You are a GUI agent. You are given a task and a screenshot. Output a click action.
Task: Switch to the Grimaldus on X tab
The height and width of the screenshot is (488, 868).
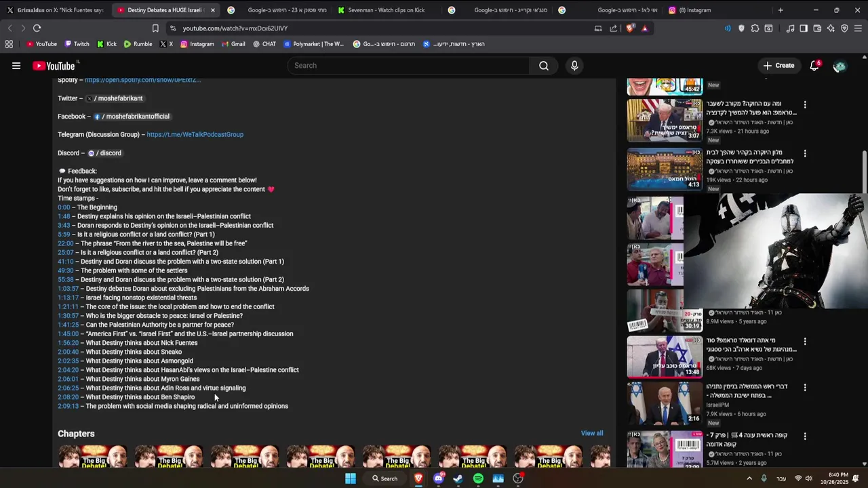click(56, 10)
